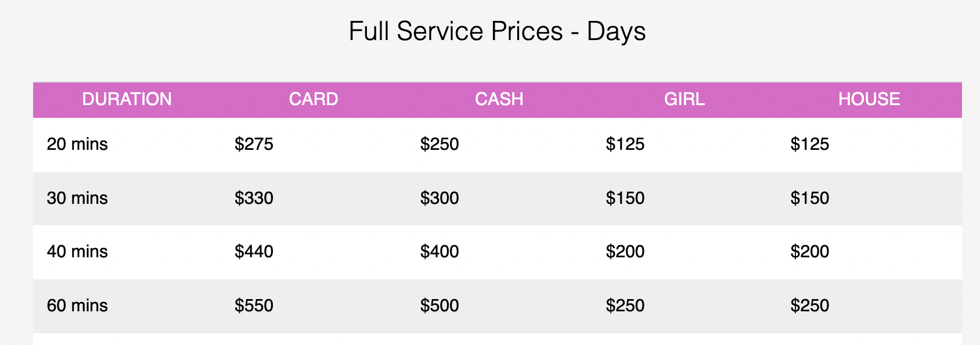Select the $200 value under HOUSE column
The height and width of the screenshot is (345, 980).
click(x=810, y=251)
